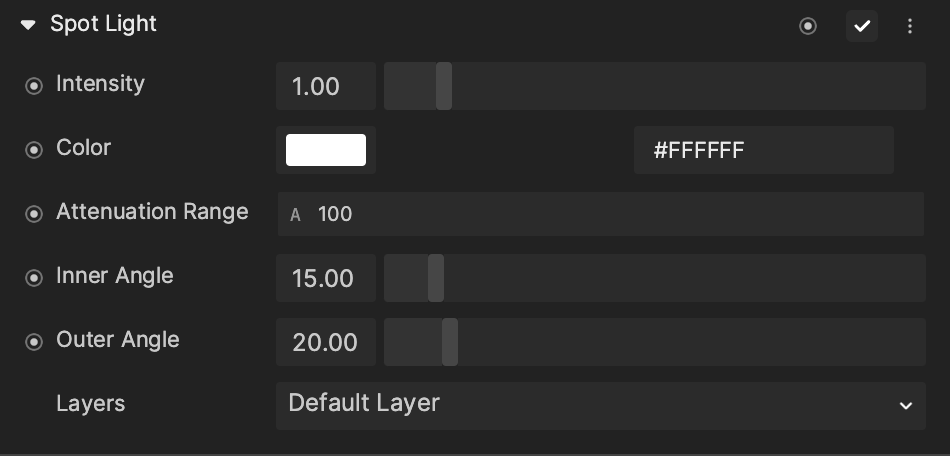Click the keyframe dot icon beside Intensity
The width and height of the screenshot is (950, 456).
click(x=34, y=86)
